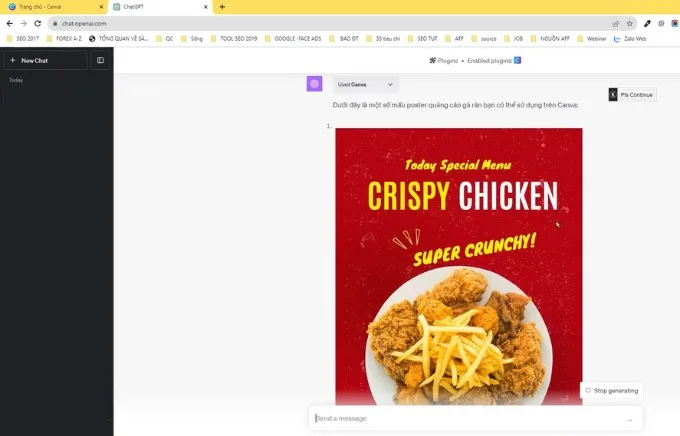680x436 pixels.
Task: Click the send message icon in the input box
Action: point(630,419)
